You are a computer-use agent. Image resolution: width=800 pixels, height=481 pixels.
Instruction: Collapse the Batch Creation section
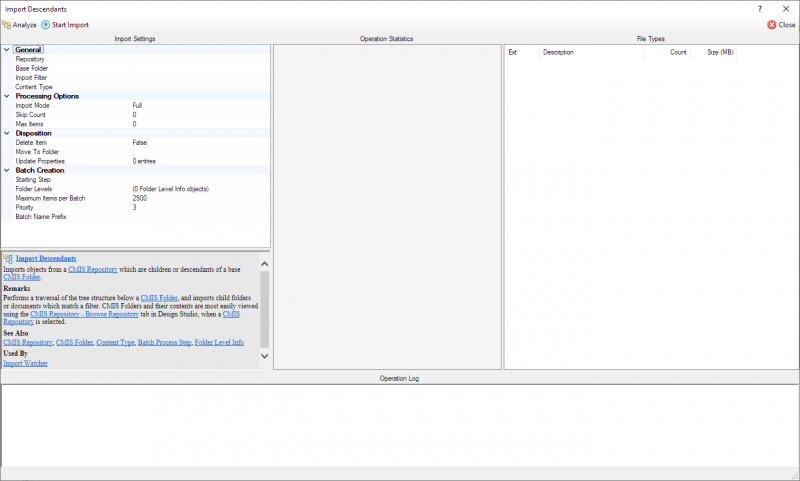point(7,170)
